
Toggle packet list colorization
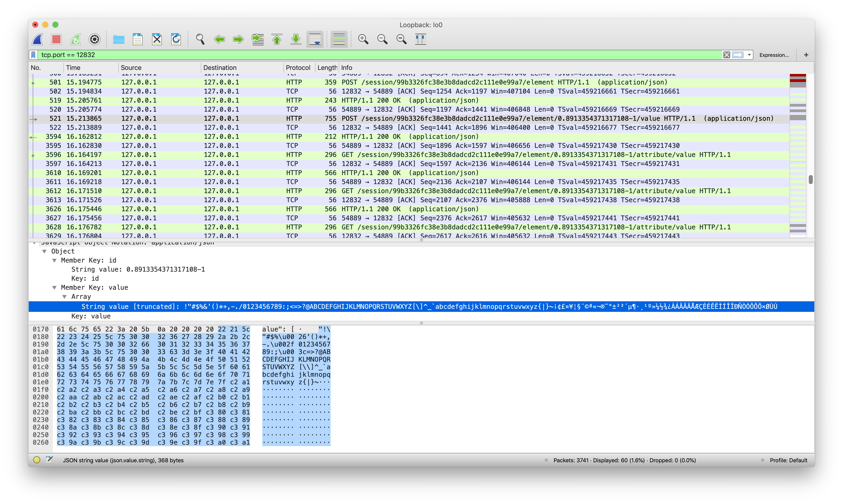click(x=339, y=39)
